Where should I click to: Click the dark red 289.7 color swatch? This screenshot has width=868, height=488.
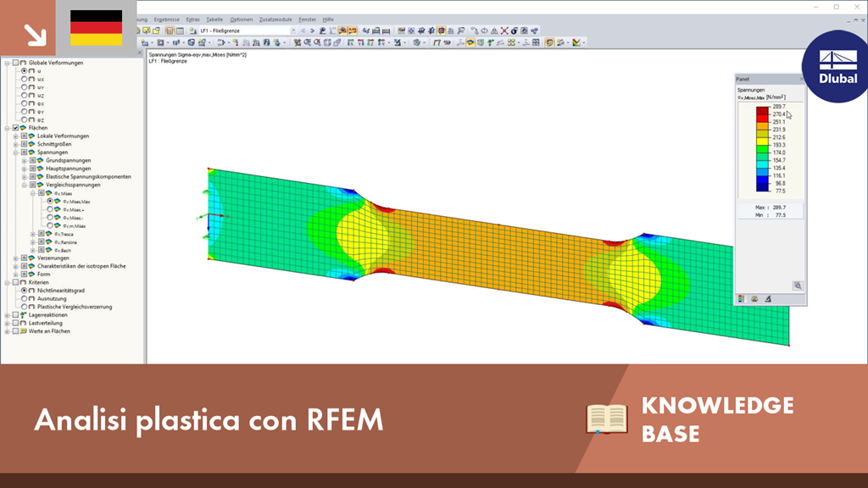(762, 110)
